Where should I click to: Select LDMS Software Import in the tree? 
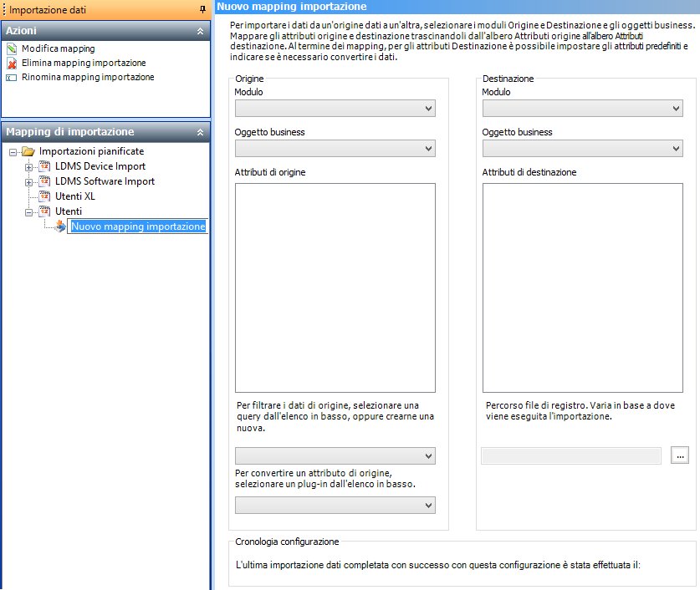105,181
